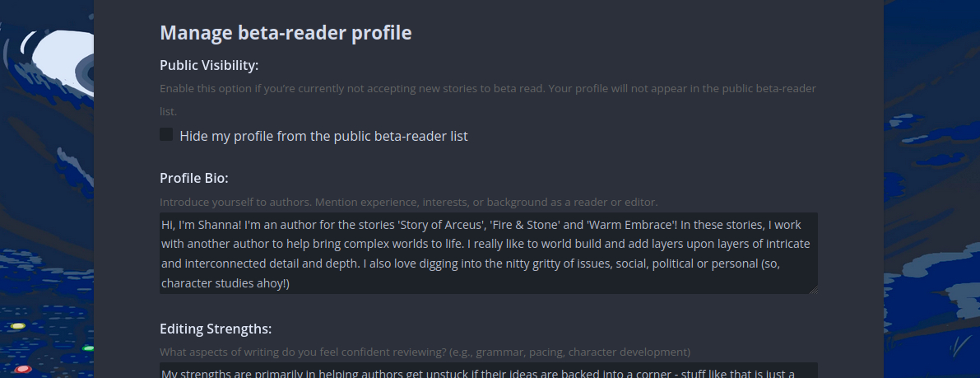The height and width of the screenshot is (378, 980).
Task: Tick the hide my profile checkbox
Action: [x=166, y=135]
